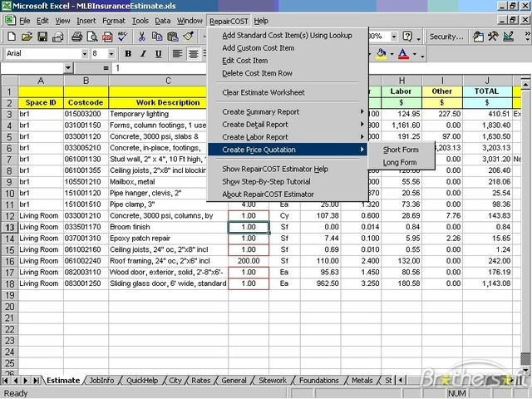The height and width of the screenshot is (399, 532).
Task: Copy selection with the Copy icon
Action: point(157,37)
